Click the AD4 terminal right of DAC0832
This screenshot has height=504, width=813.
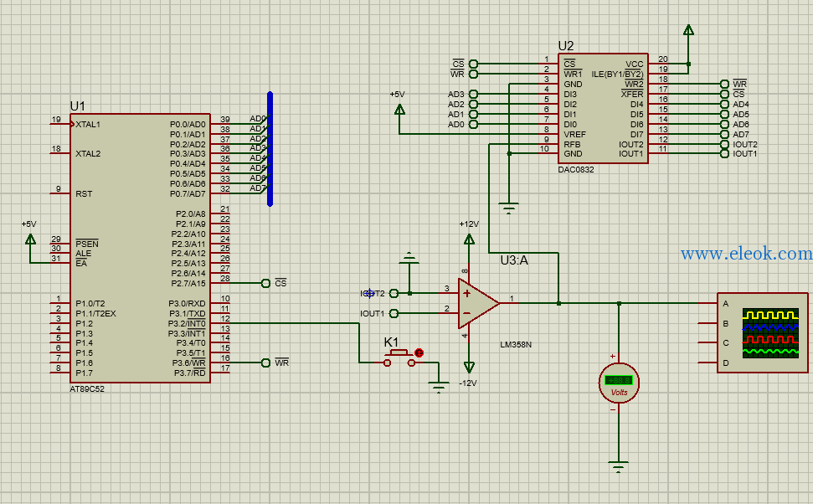[x=724, y=104]
